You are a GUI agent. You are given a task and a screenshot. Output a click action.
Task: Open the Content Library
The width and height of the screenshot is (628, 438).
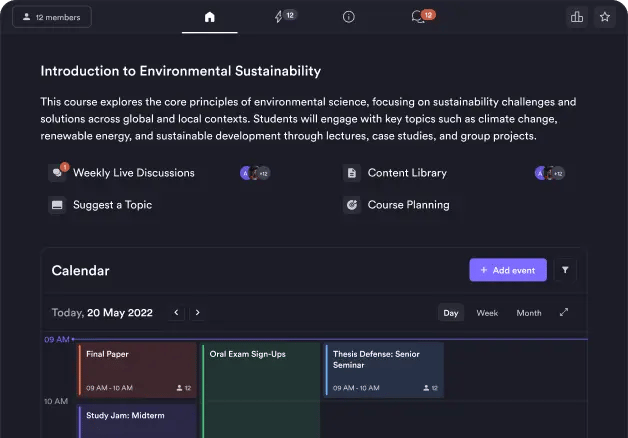[406, 173]
